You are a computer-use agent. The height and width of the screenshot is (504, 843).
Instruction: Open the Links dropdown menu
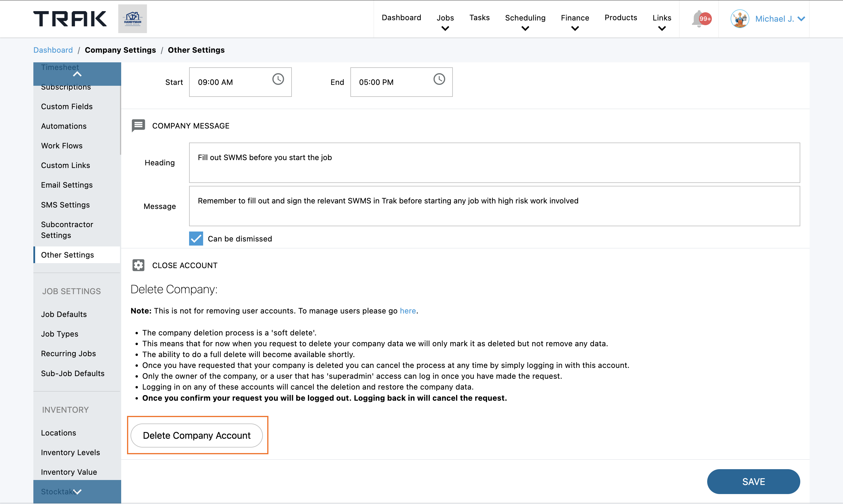click(x=662, y=22)
